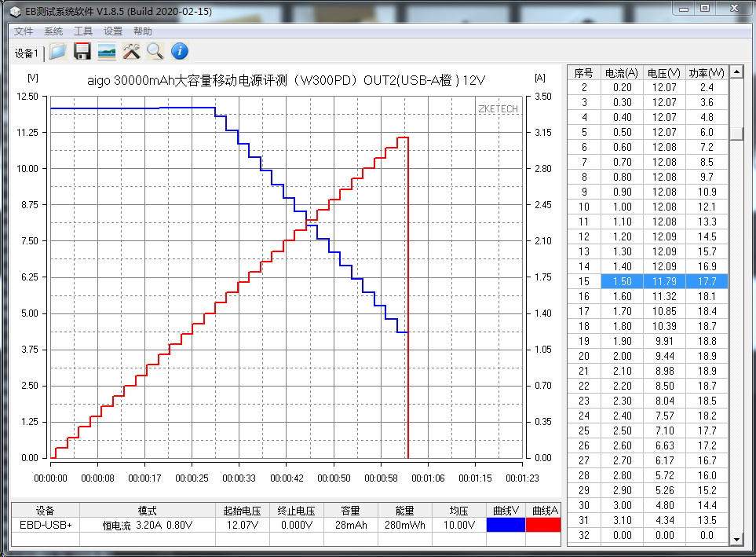Click the 能量 header in bottom table

click(405, 511)
